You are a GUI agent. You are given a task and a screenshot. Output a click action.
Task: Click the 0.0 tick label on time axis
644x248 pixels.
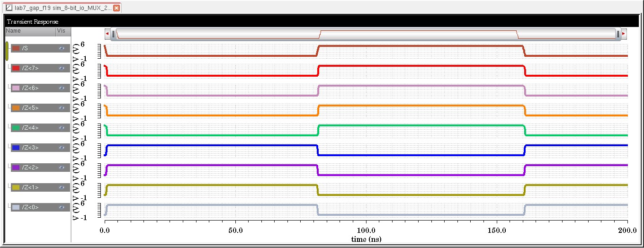click(105, 231)
